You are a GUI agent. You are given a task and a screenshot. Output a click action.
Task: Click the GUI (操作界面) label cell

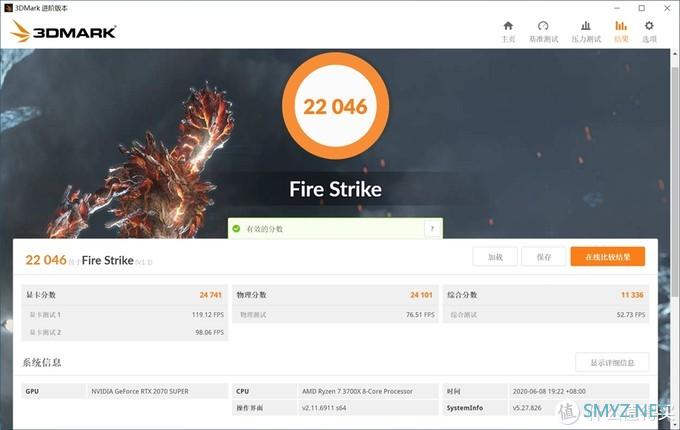pyautogui.click(x=265, y=408)
